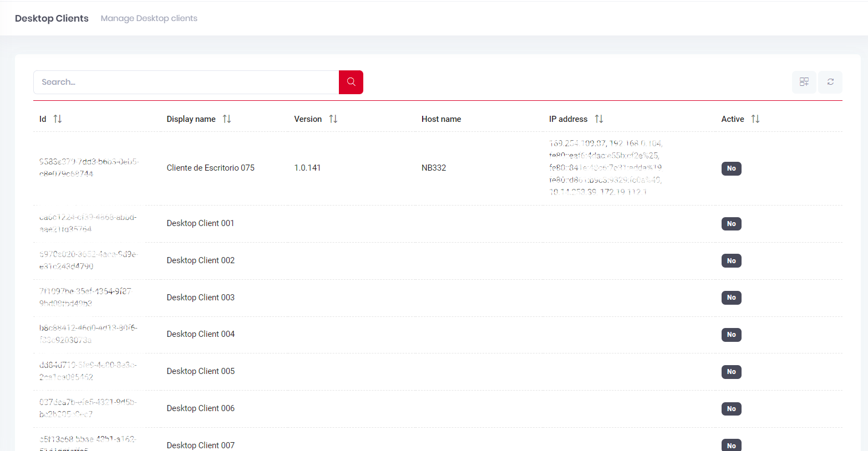868x451 pixels.
Task: Open the column layout grid icon
Action: point(804,82)
